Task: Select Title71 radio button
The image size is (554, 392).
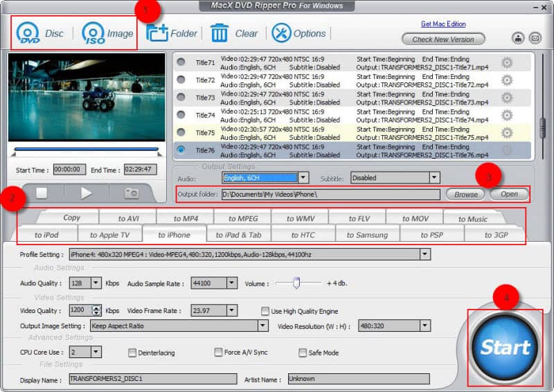Action: [181, 62]
